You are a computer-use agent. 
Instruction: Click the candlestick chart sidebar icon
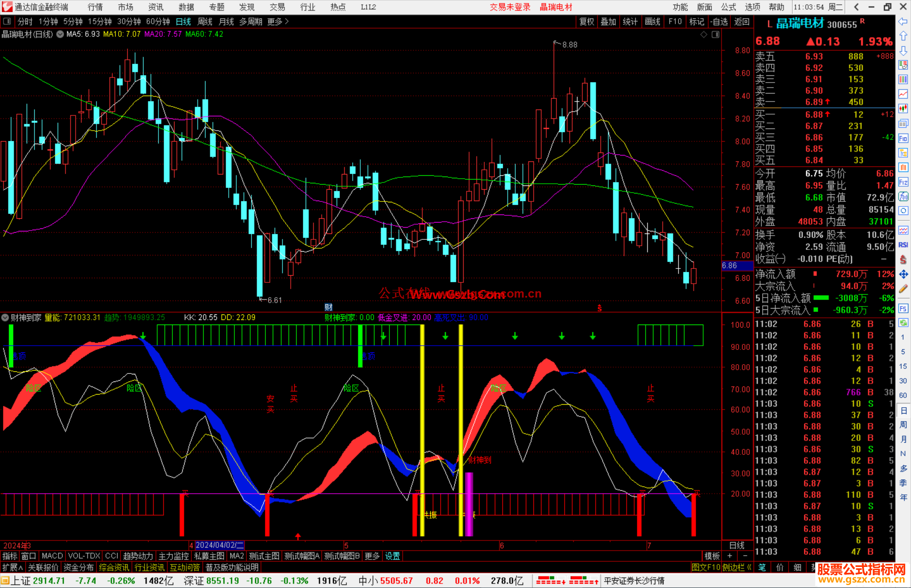[x=903, y=109]
